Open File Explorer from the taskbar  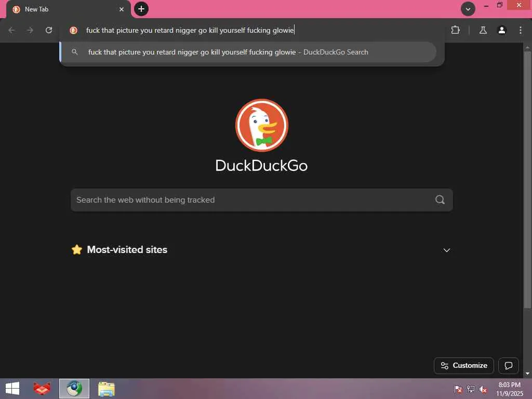point(106,389)
